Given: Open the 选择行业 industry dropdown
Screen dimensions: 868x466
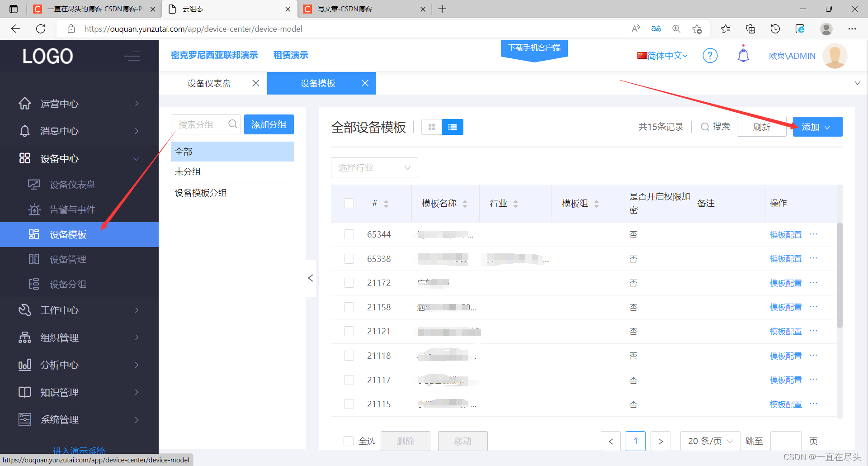Looking at the screenshot, I should coord(374,167).
